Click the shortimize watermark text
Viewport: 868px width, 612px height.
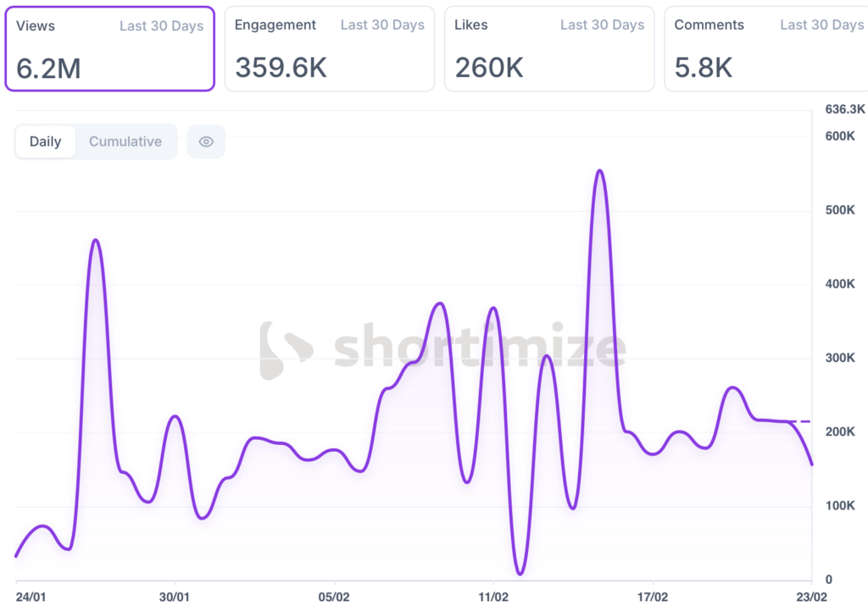(479, 348)
